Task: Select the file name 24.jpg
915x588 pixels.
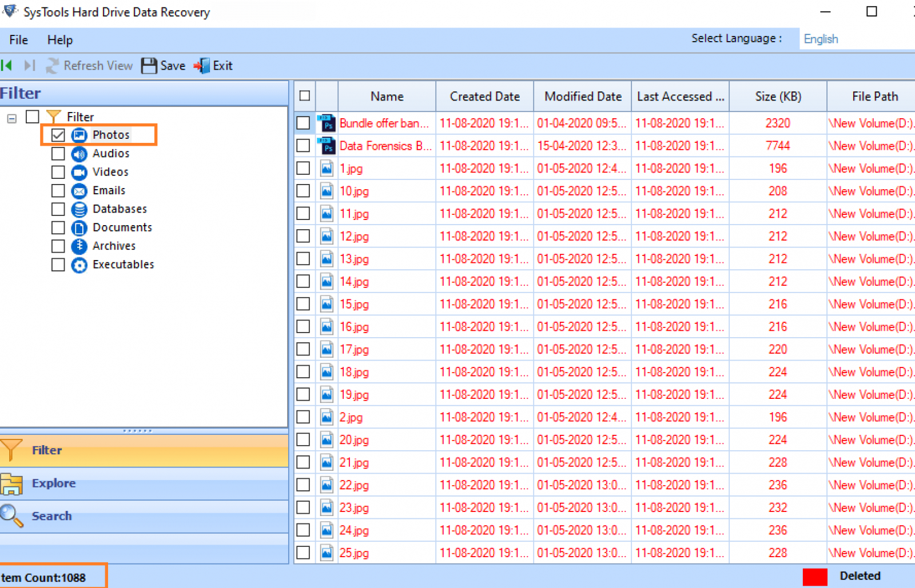Action: click(354, 530)
